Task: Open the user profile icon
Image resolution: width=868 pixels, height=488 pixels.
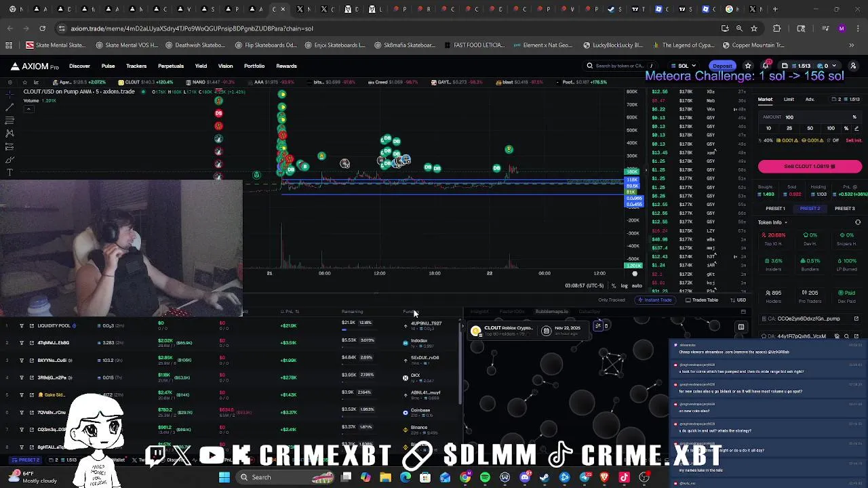Action: click(x=853, y=66)
